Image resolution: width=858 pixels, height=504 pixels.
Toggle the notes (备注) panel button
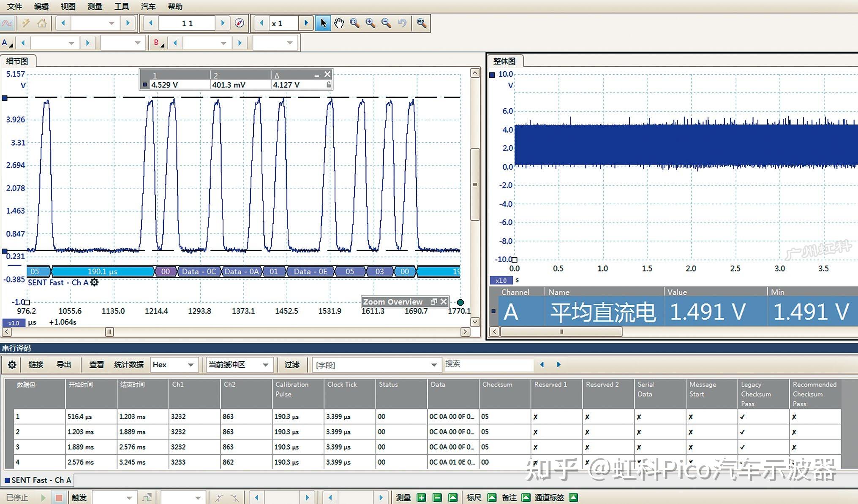pyautogui.click(x=526, y=498)
